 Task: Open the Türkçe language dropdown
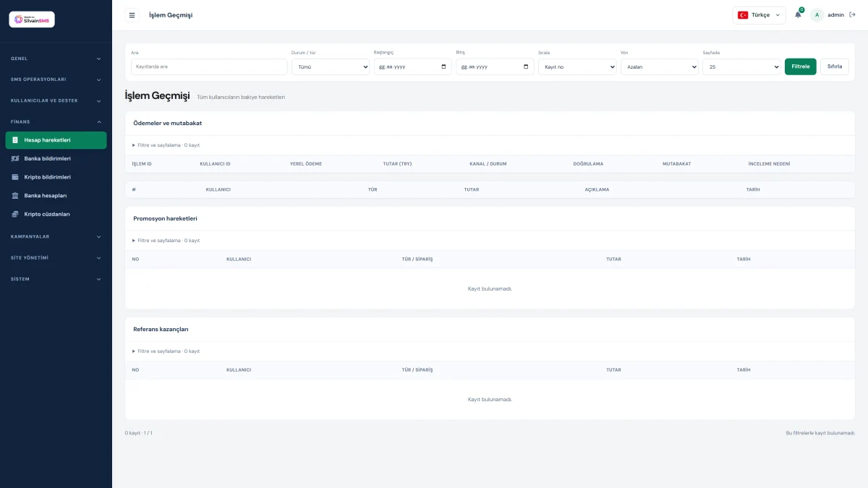click(x=759, y=15)
